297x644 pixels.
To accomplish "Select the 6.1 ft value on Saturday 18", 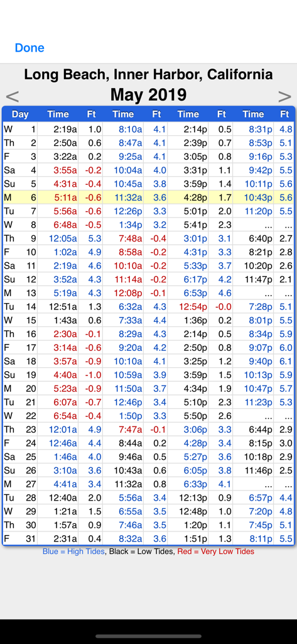I will (286, 361).
